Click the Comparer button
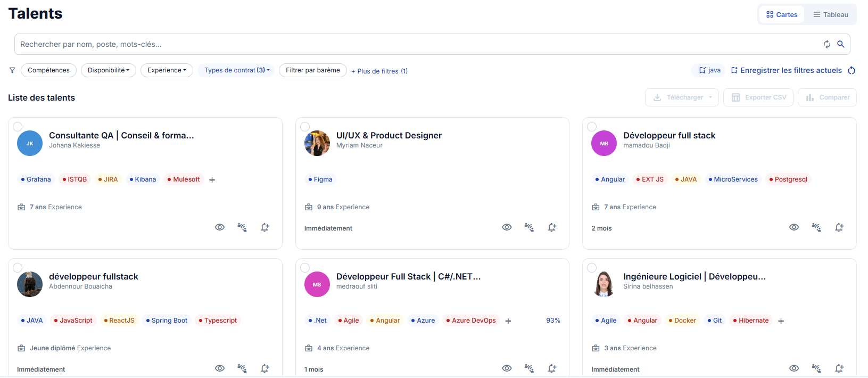The height and width of the screenshot is (378, 868). click(827, 97)
